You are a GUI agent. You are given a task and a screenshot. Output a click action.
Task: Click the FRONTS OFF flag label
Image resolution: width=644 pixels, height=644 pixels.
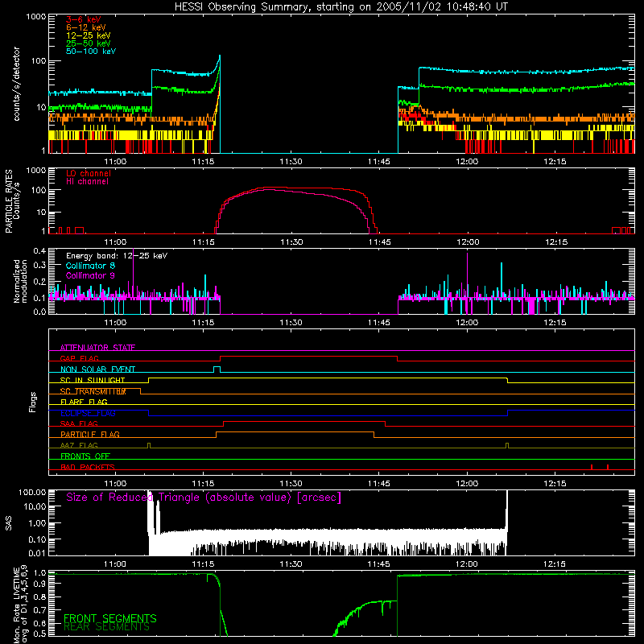pyautogui.click(x=85, y=456)
